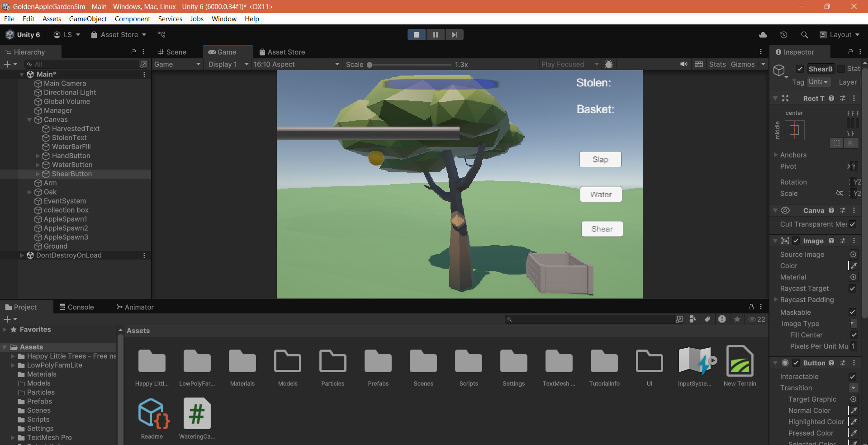This screenshot has height=445, width=868.
Task: Uncheck Raycast Target checkbox
Action: pyautogui.click(x=852, y=289)
